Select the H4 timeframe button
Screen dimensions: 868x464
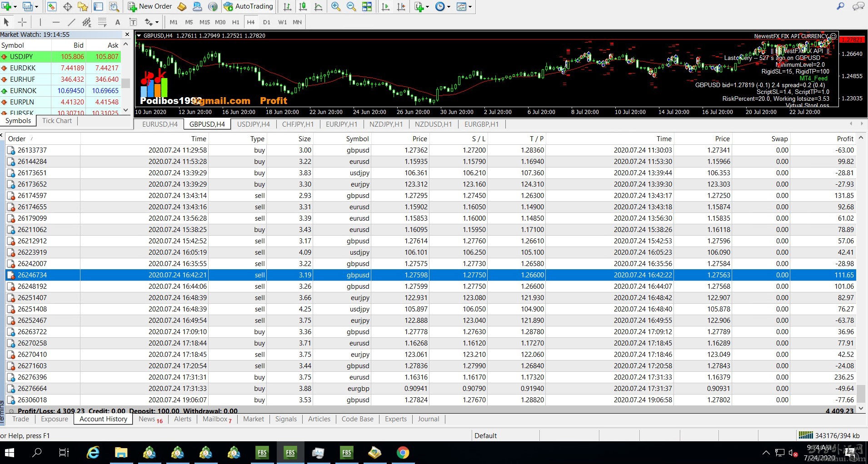[x=251, y=22]
